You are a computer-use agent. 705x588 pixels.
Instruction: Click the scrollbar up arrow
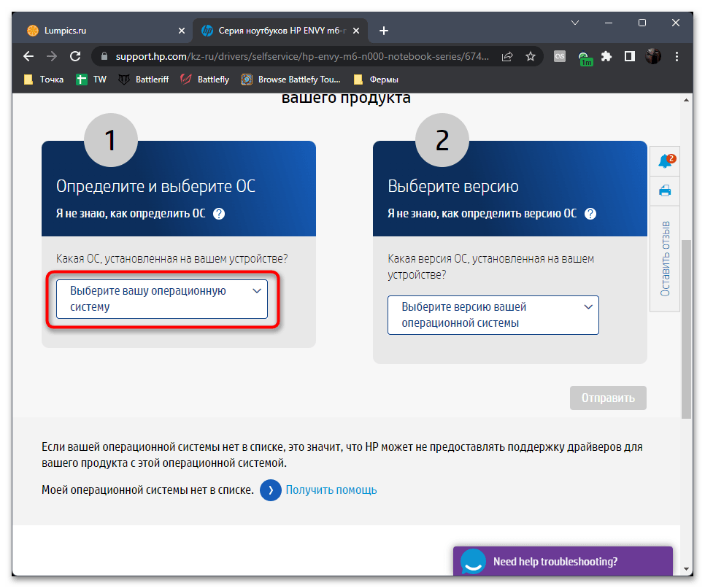(686, 100)
